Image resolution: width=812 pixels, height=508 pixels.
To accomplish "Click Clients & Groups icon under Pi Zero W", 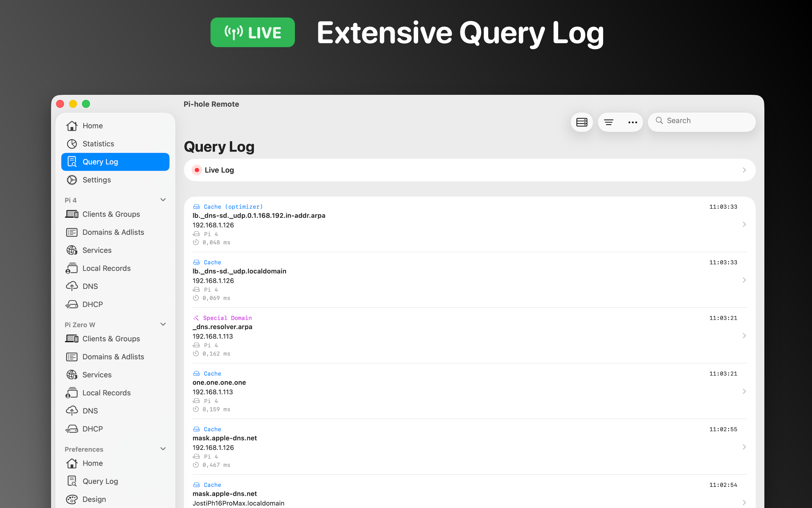I will click(x=72, y=339).
